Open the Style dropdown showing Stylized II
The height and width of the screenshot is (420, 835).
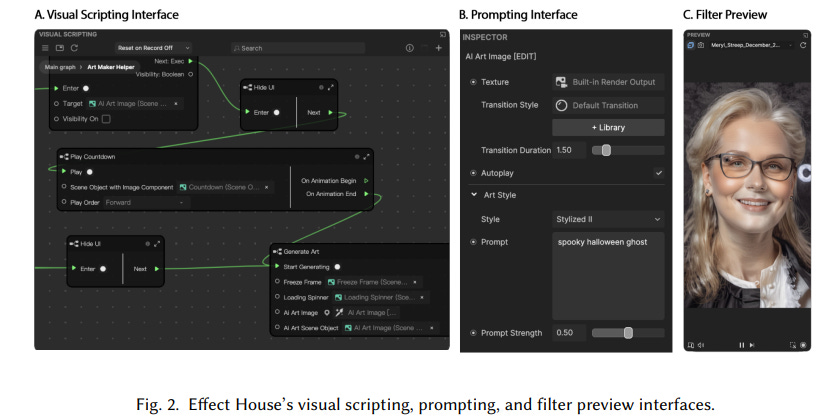click(x=608, y=219)
